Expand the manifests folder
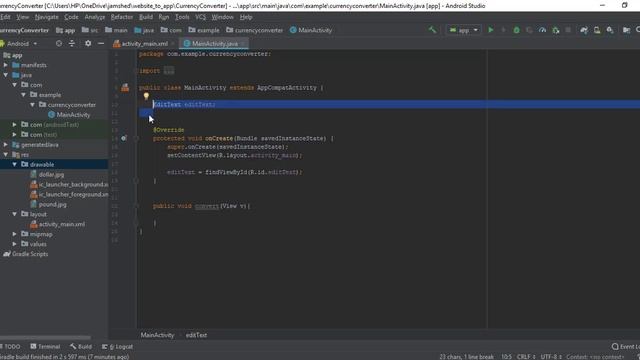 [6, 65]
